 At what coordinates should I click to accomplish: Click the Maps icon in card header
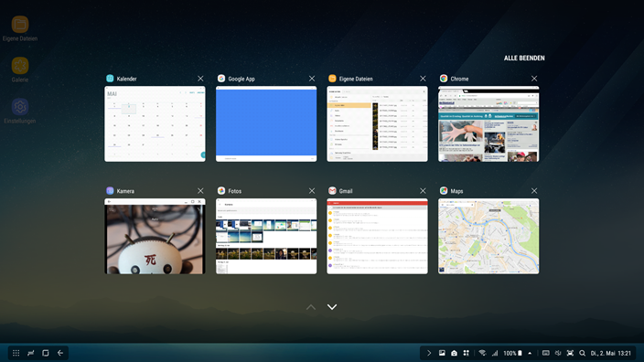[x=444, y=191]
